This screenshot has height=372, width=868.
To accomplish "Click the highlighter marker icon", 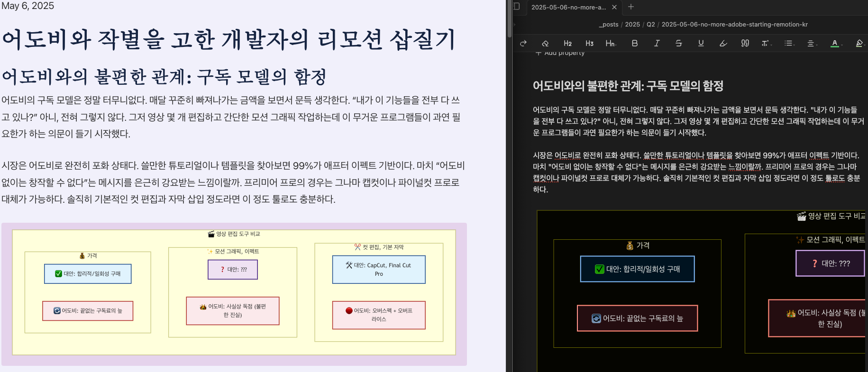I will [x=723, y=43].
